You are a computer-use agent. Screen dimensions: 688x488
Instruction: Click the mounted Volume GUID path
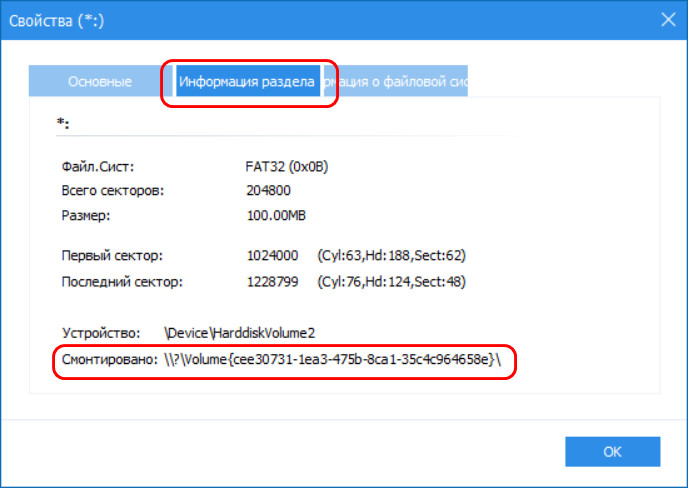click(x=333, y=359)
